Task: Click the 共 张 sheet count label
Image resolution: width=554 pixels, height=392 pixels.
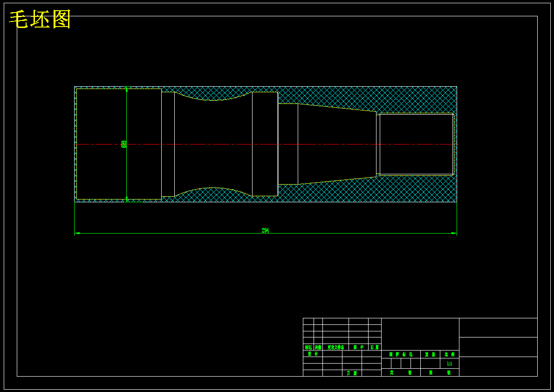Action: tap(401, 372)
